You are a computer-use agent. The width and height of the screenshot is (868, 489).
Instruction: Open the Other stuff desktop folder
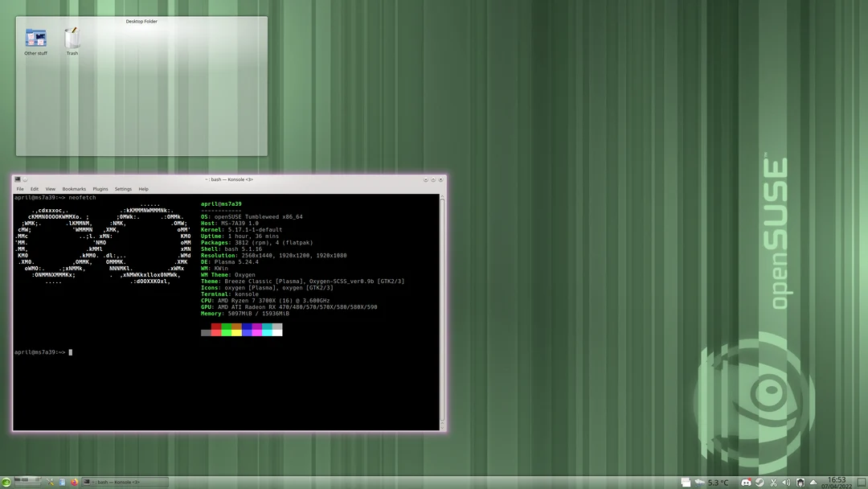(35, 37)
